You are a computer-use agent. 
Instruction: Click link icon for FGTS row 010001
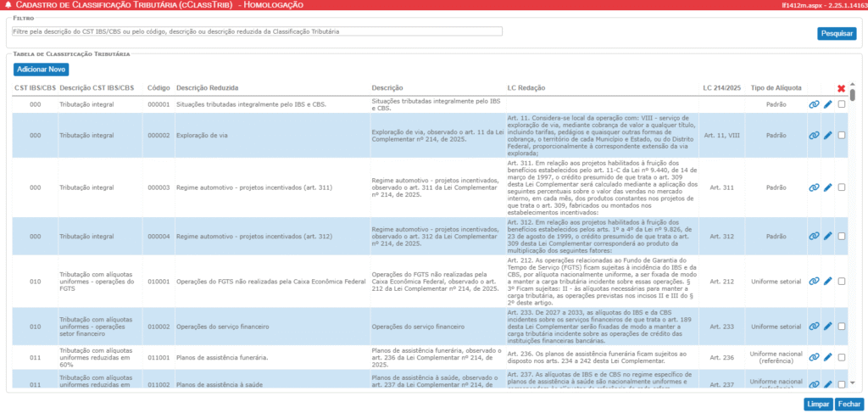pyautogui.click(x=814, y=281)
